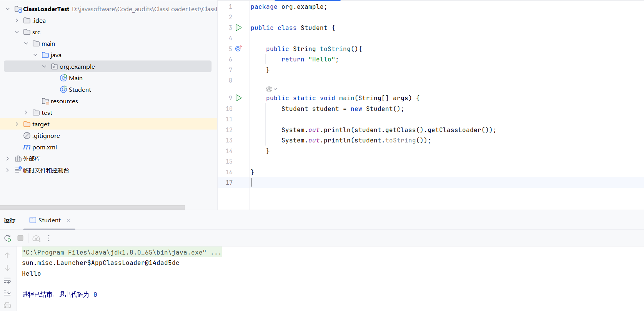Screen dimensions: 644x311
Task: Collapse the src folder
Action: pyautogui.click(x=17, y=32)
